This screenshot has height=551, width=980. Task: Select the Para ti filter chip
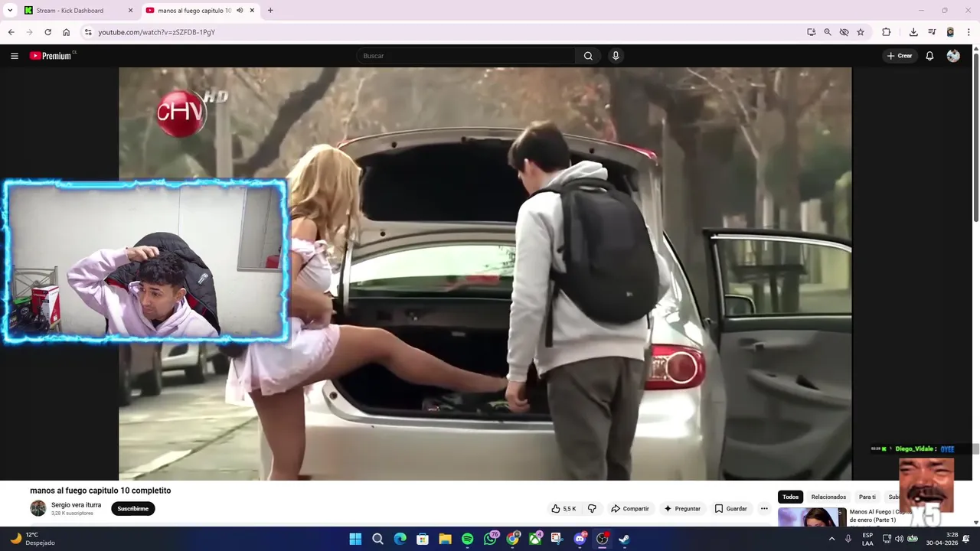867,497
